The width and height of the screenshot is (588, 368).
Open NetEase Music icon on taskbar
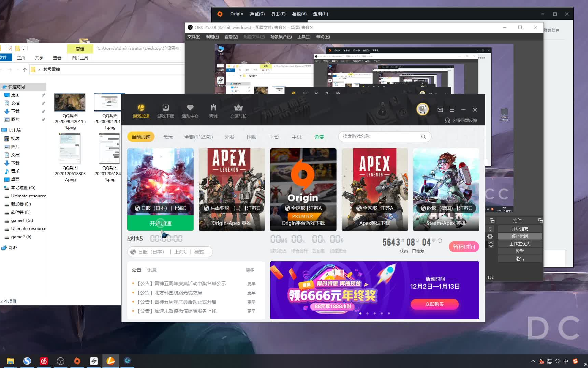point(44,361)
